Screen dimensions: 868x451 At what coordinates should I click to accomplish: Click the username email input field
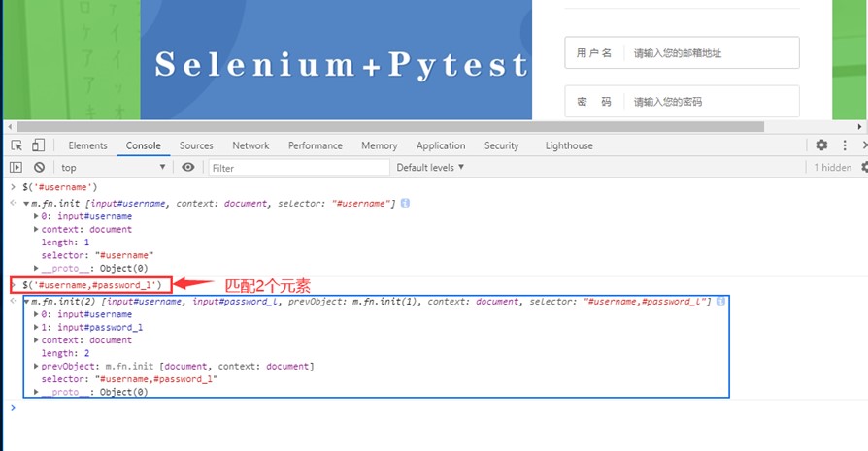[682, 53]
